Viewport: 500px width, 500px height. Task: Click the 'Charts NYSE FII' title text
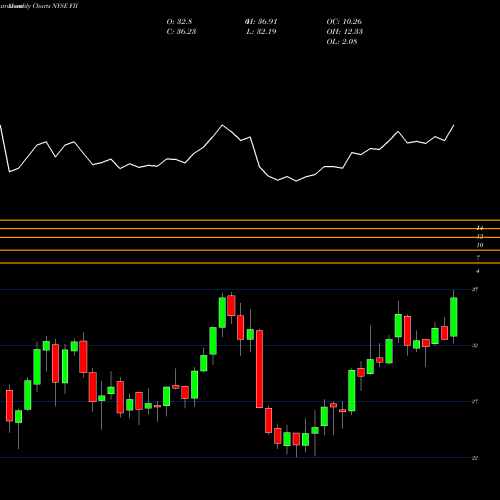55,6
